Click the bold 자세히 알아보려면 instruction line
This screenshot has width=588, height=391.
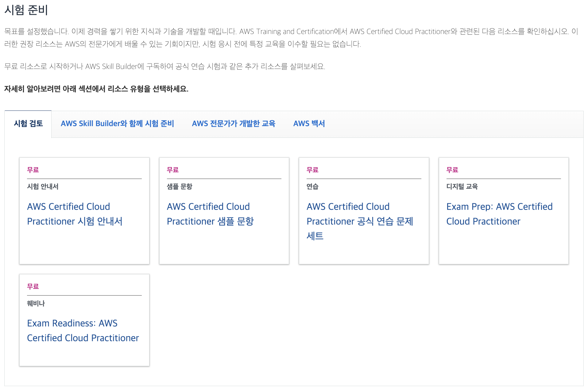click(x=96, y=89)
